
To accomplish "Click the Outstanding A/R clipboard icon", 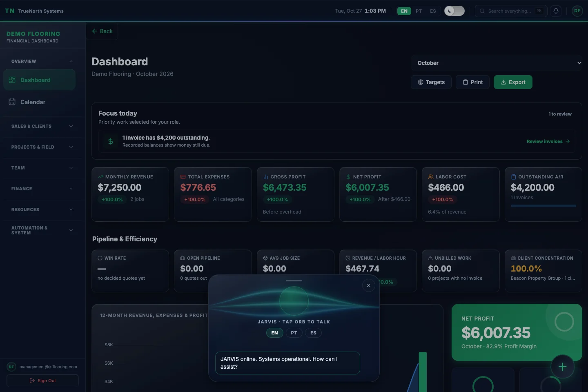I will point(514,177).
